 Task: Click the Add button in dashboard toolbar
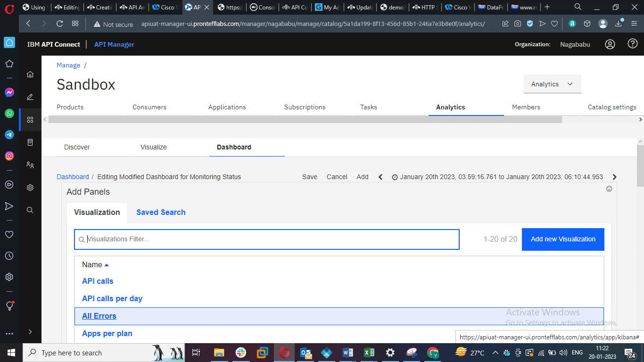point(363,177)
